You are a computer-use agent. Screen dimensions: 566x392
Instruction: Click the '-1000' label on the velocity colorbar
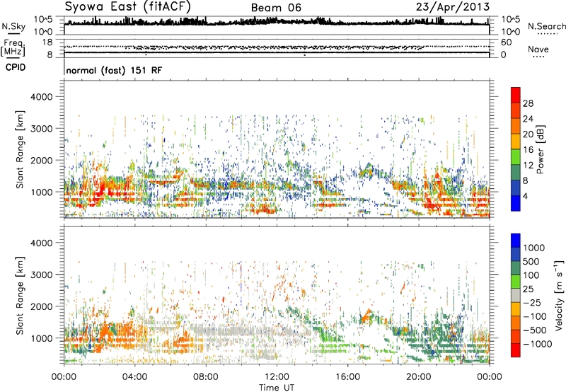tap(538, 344)
